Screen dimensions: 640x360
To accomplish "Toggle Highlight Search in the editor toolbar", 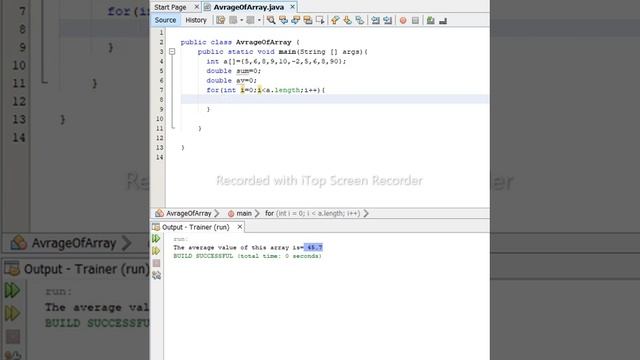I will tap(308, 20).
